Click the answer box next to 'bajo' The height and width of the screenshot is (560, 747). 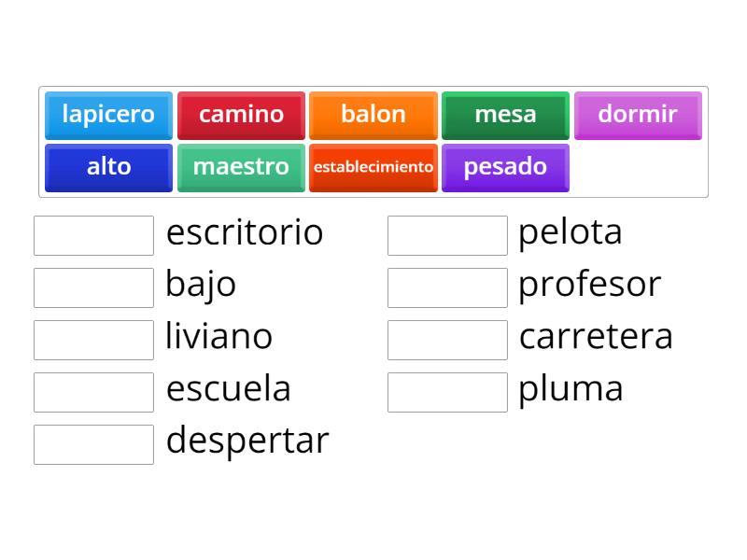93,287
